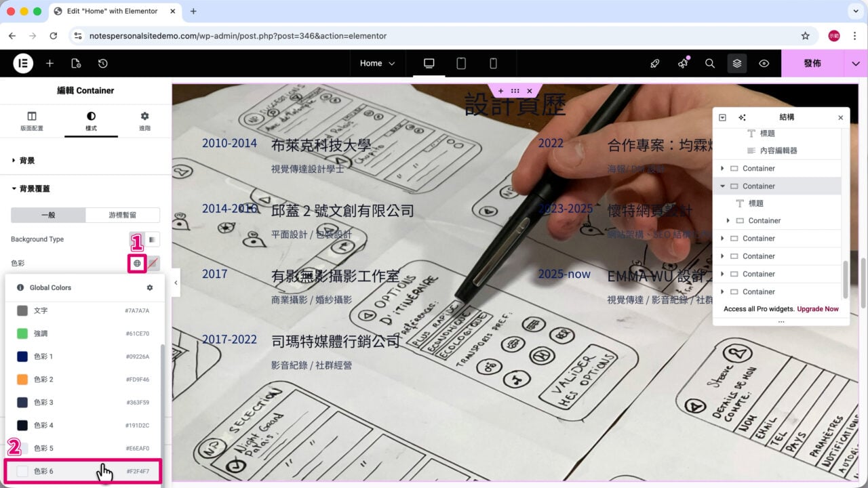Open the Upgrade Now link

(818, 309)
